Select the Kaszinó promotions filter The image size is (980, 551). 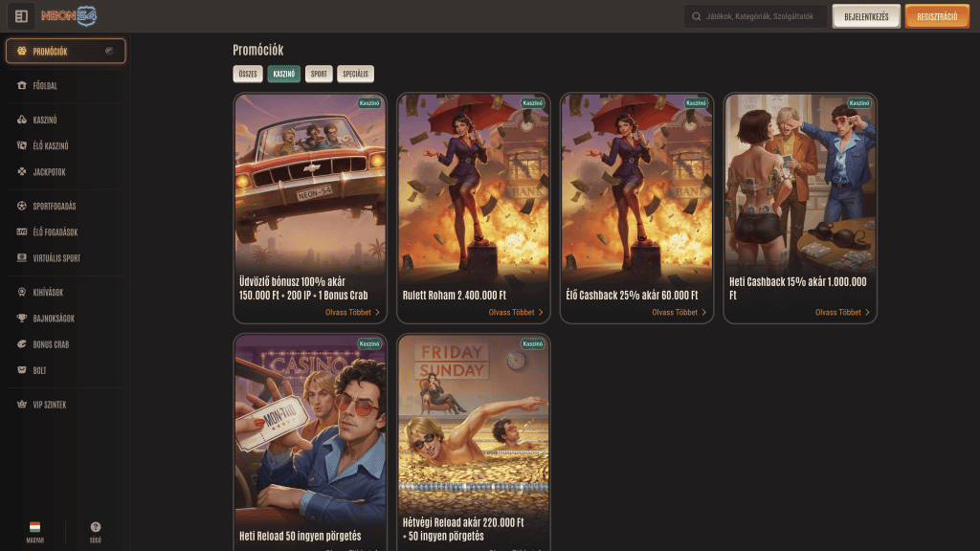pos(283,74)
